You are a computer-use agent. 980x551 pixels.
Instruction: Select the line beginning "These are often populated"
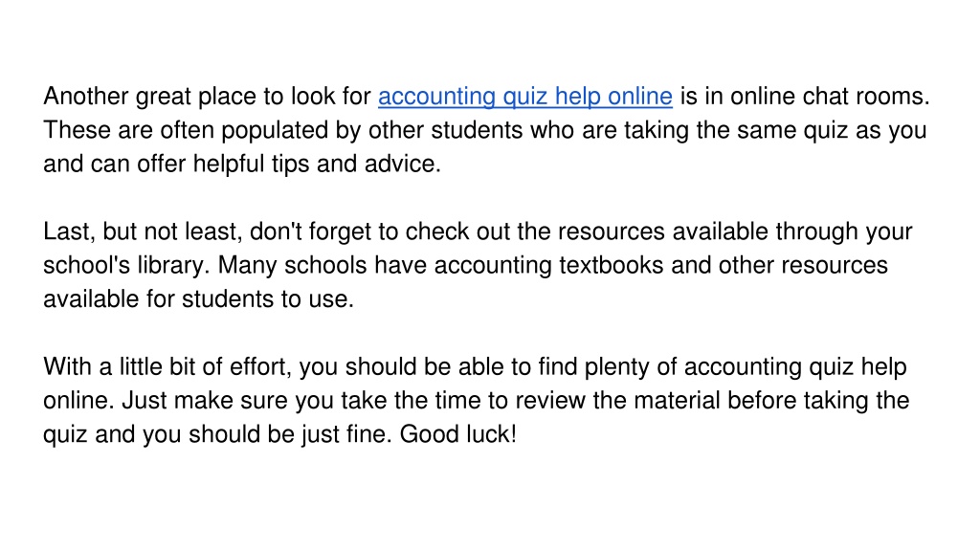click(485, 130)
